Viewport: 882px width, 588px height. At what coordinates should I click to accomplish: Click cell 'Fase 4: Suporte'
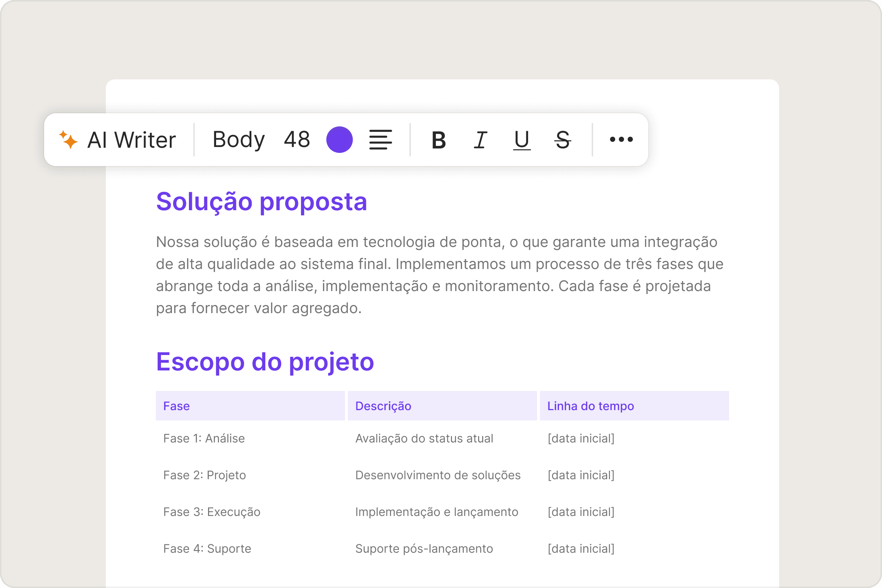(207, 549)
